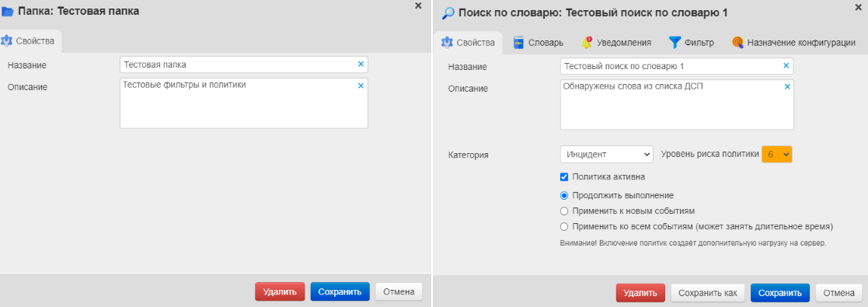
Task: Select Применить к новым событиям option
Action: (564, 211)
